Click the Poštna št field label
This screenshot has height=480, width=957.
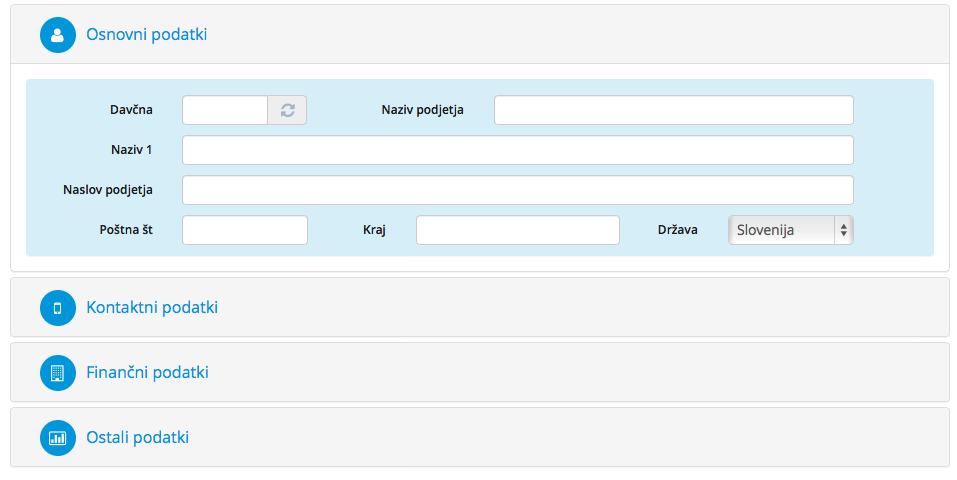pos(126,230)
